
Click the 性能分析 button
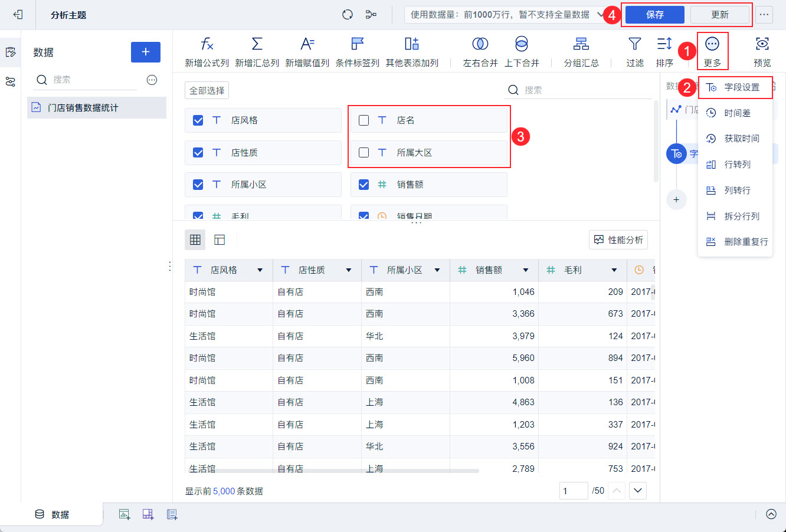click(x=618, y=240)
